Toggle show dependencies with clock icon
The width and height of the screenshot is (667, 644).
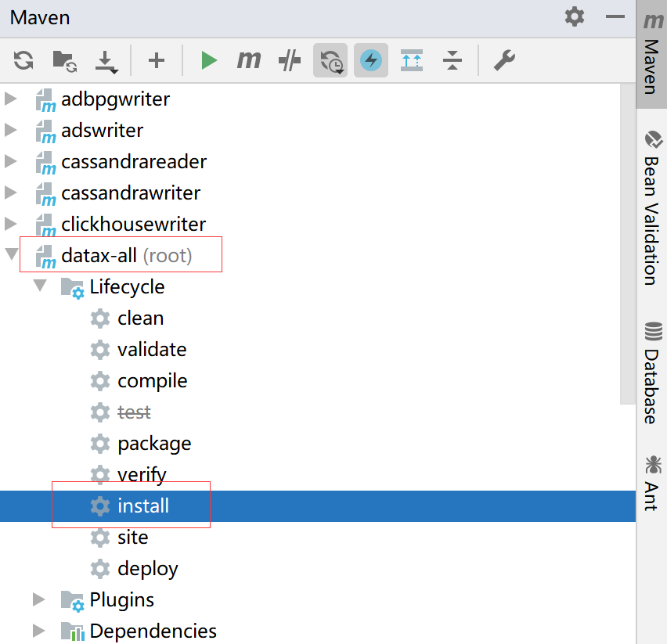click(330, 60)
